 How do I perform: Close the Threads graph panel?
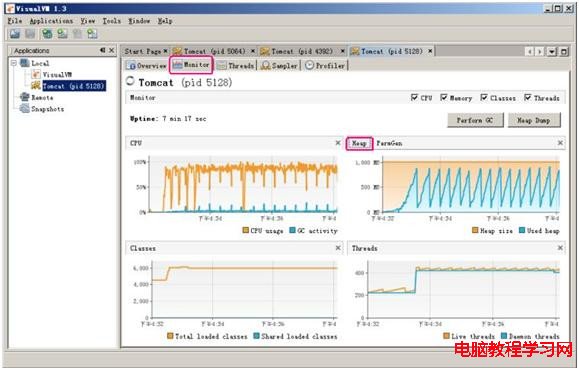tap(560, 248)
